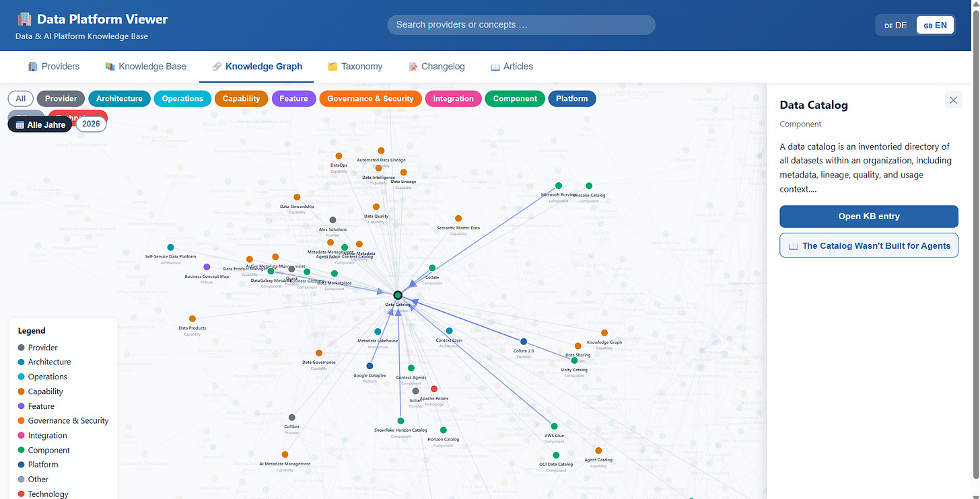Switch language to EN
980x499 pixels.
936,26
